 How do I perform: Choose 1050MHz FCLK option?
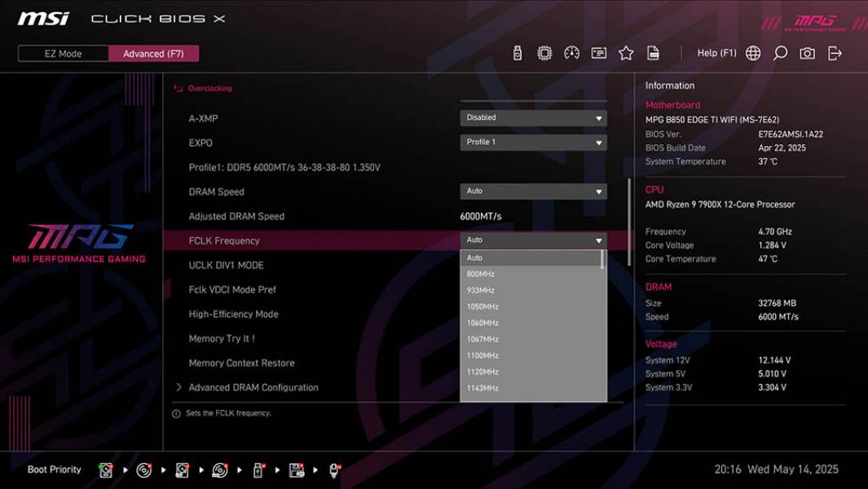click(x=531, y=306)
